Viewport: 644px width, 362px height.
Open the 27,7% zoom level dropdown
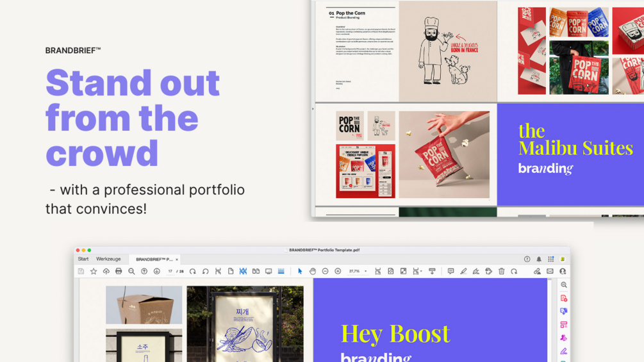pos(358,271)
